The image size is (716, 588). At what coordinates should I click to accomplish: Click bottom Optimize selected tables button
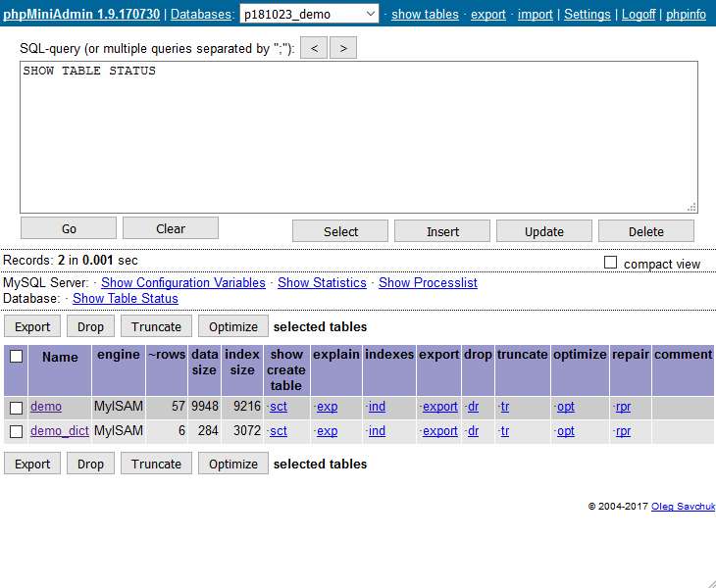click(x=233, y=464)
